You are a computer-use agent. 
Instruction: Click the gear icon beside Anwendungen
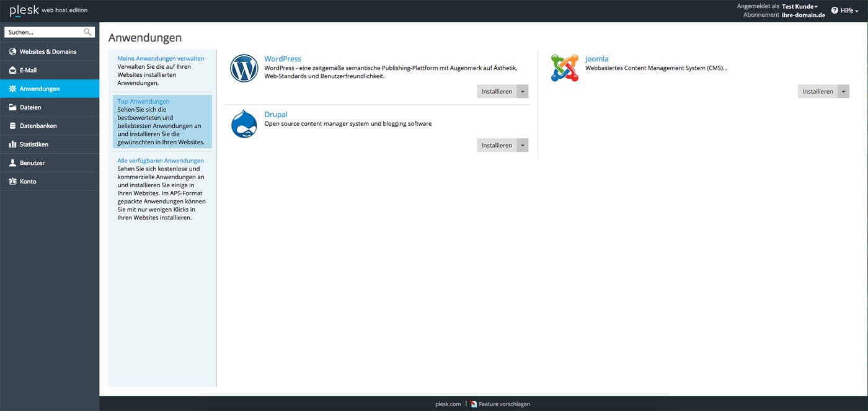click(12, 89)
